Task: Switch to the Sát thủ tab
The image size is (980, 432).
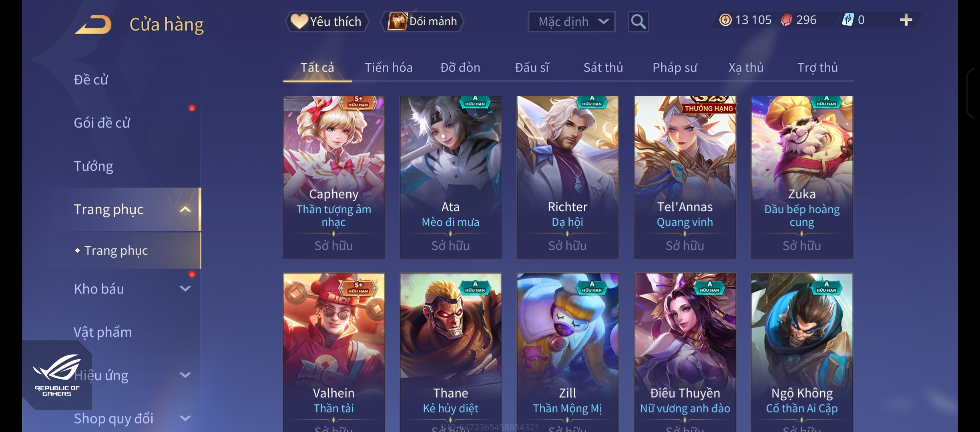Action: (603, 68)
